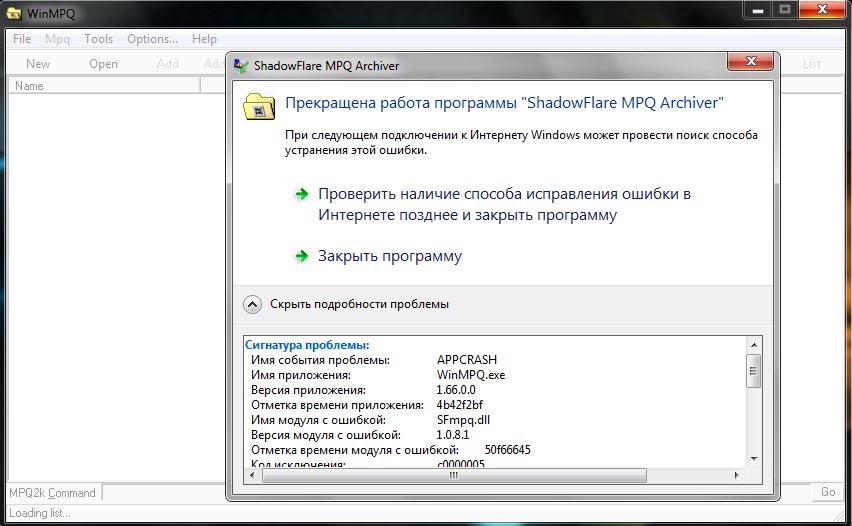Collapse problem details with the chevron button

point(252,304)
